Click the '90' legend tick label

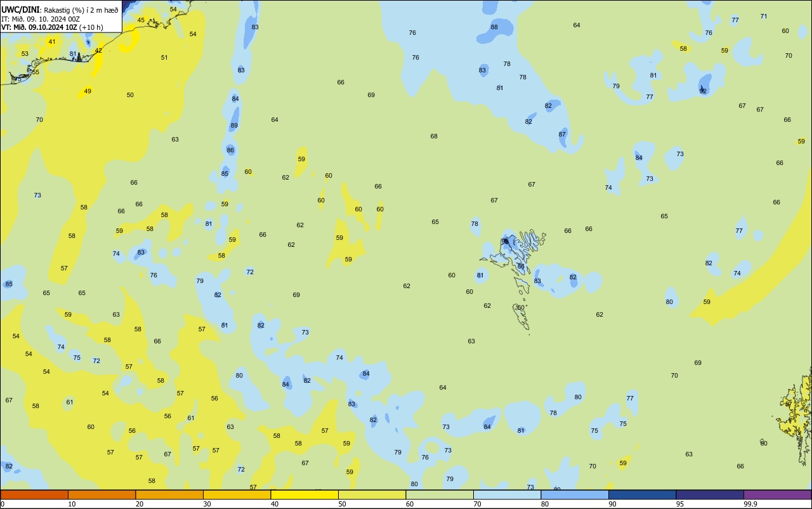(x=613, y=504)
